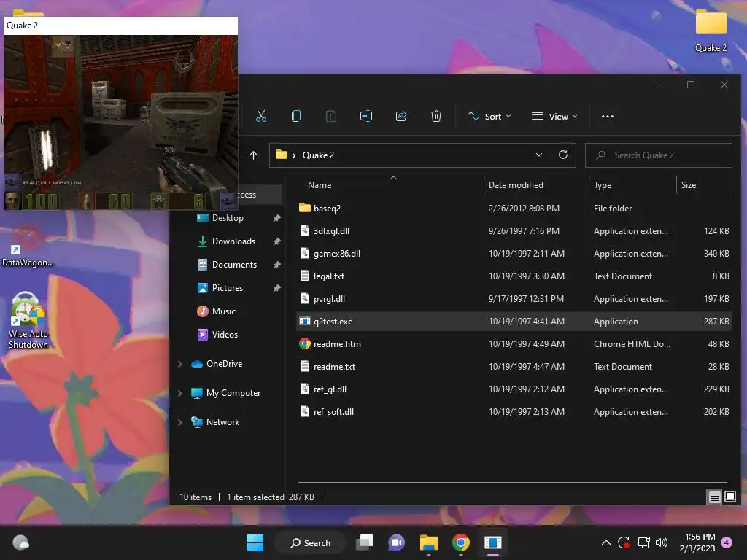Open the notification count badge
The width and height of the screenshot is (747, 560).
point(727,542)
